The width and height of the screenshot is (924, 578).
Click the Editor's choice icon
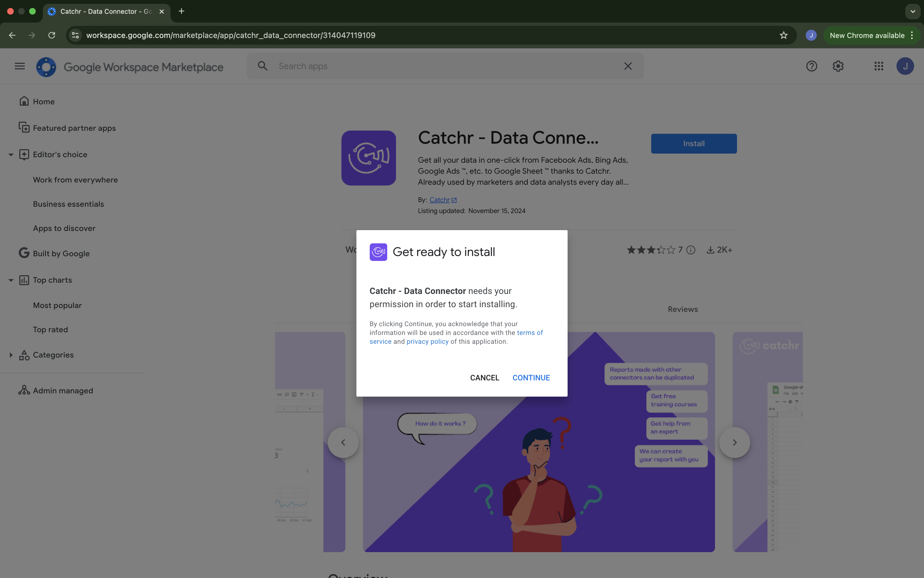[x=24, y=154]
